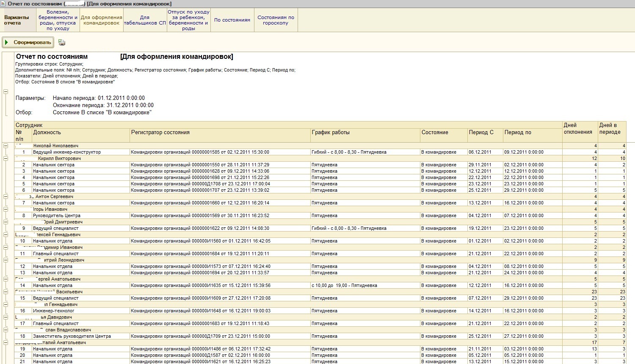The width and height of the screenshot is (635, 364).
Task: Select period start cell '19.12.2011'
Action: click(485, 228)
